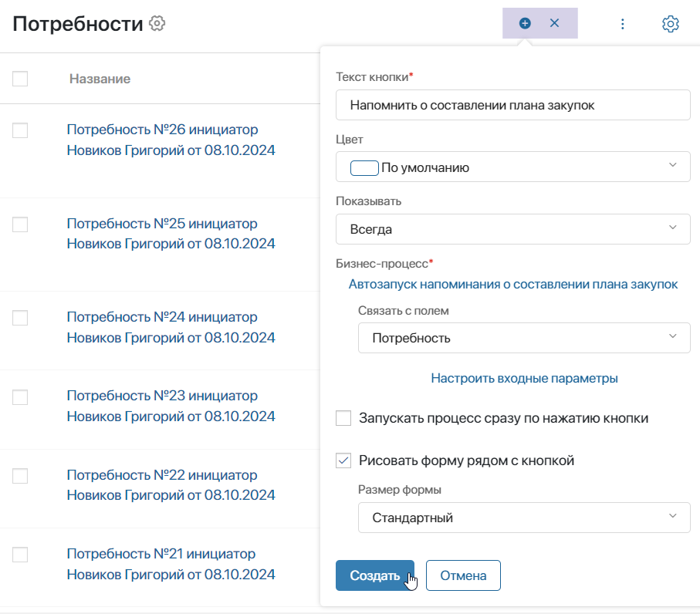This screenshot has width=700, height=614.
Task: Open Потребность №24 record link
Action: [x=171, y=327]
